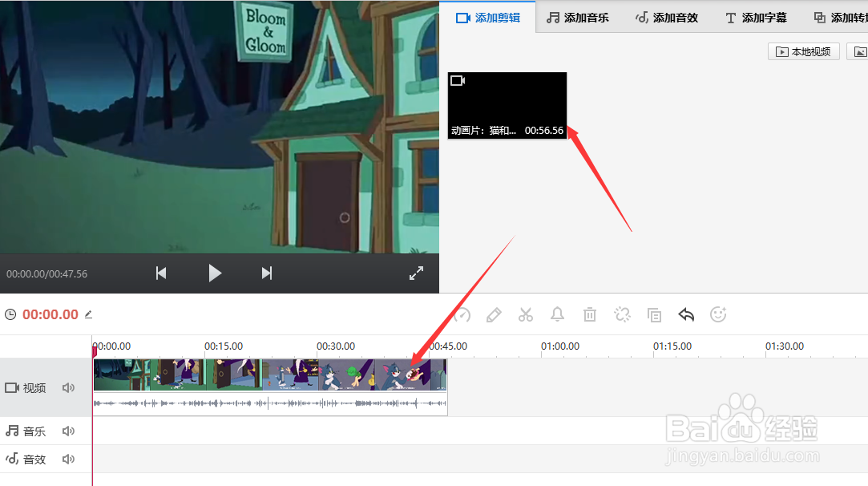Play the preview video
This screenshot has height=486, width=868.
coord(215,273)
